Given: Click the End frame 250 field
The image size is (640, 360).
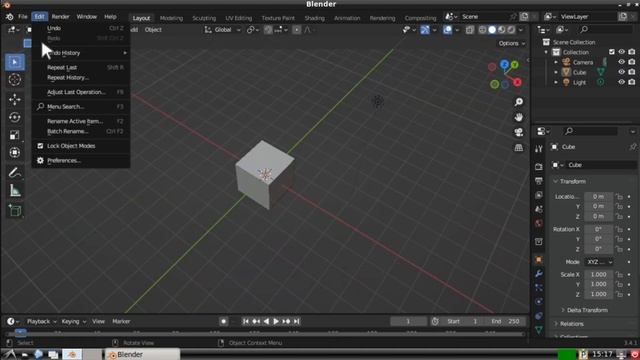Looking at the screenshot, I should click(x=506, y=322).
